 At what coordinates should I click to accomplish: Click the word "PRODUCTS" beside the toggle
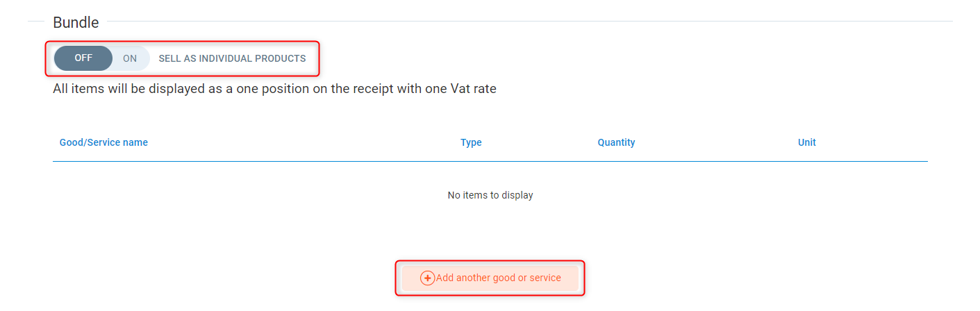[280, 58]
